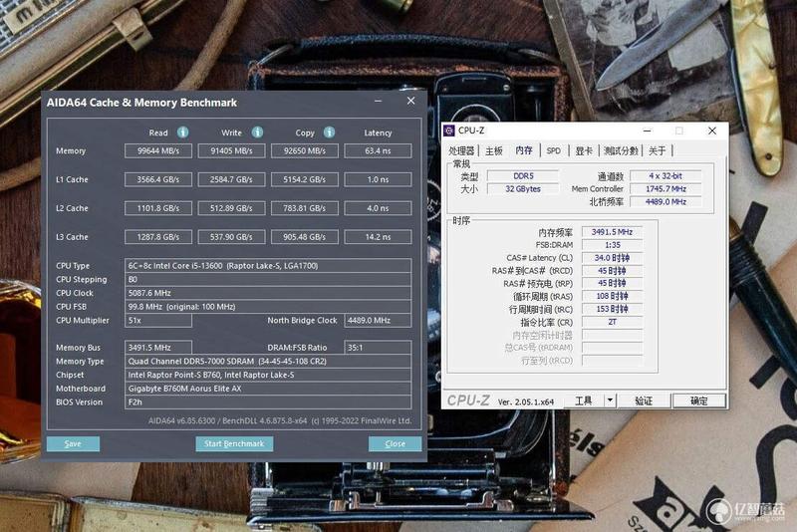Click the Memory Bus value in AIDA64

158,348
